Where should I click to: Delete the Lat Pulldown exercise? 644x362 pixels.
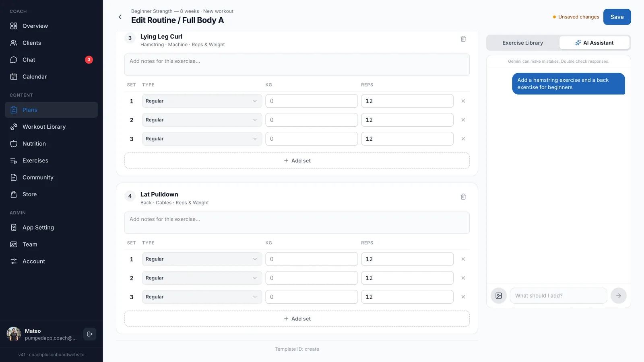(463, 197)
